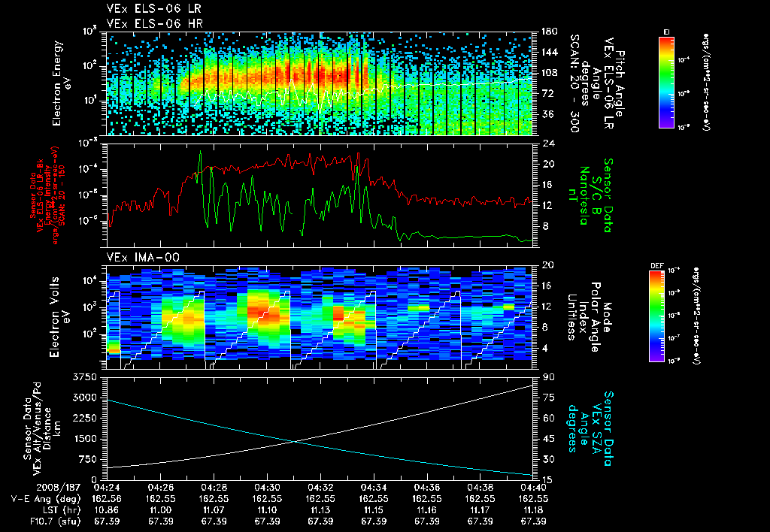This screenshot has width=770, height=532.
Task: Click the 3750 km distance tick label
Action: pyautogui.click(x=84, y=377)
